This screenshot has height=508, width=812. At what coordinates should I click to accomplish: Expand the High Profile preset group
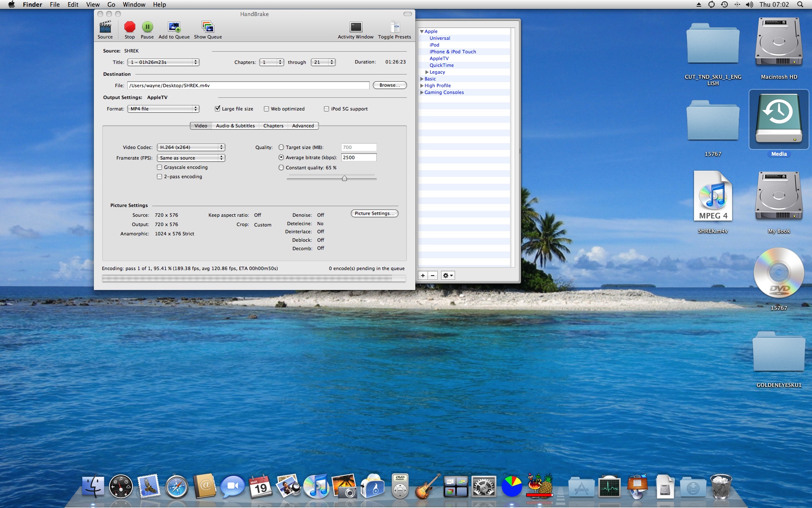point(422,86)
